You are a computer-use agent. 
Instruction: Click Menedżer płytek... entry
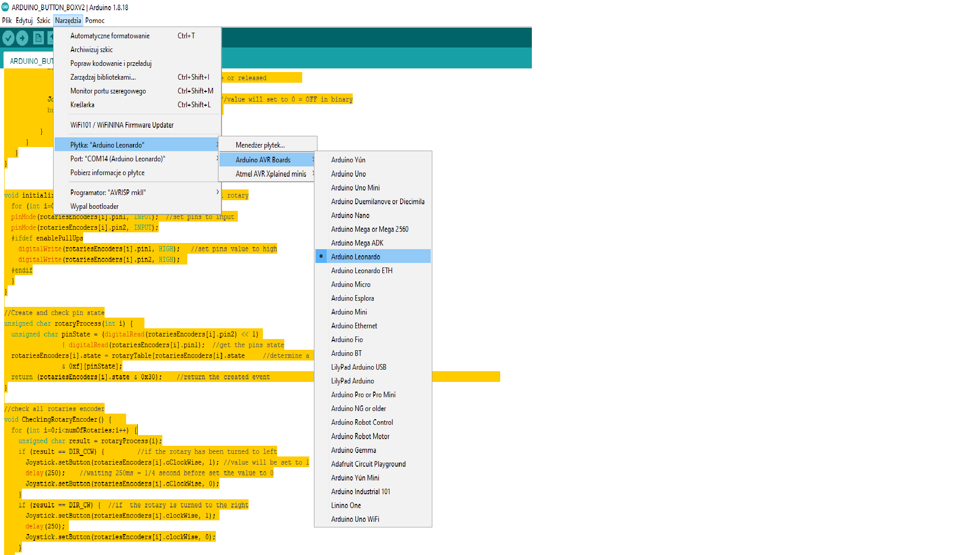point(260,145)
